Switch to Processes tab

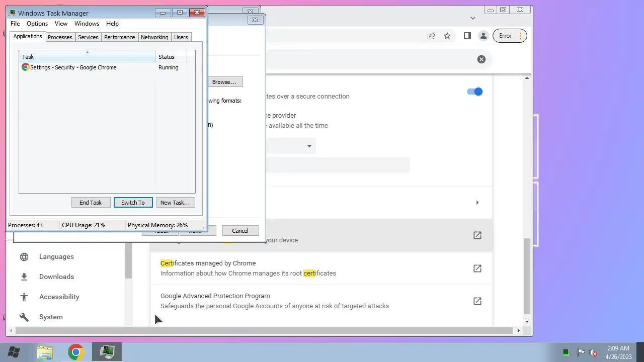coord(60,37)
